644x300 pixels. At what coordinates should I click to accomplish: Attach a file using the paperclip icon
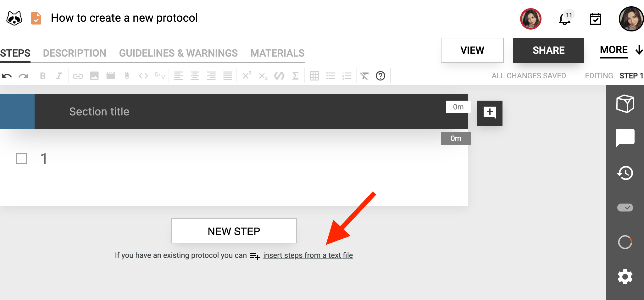click(126, 75)
